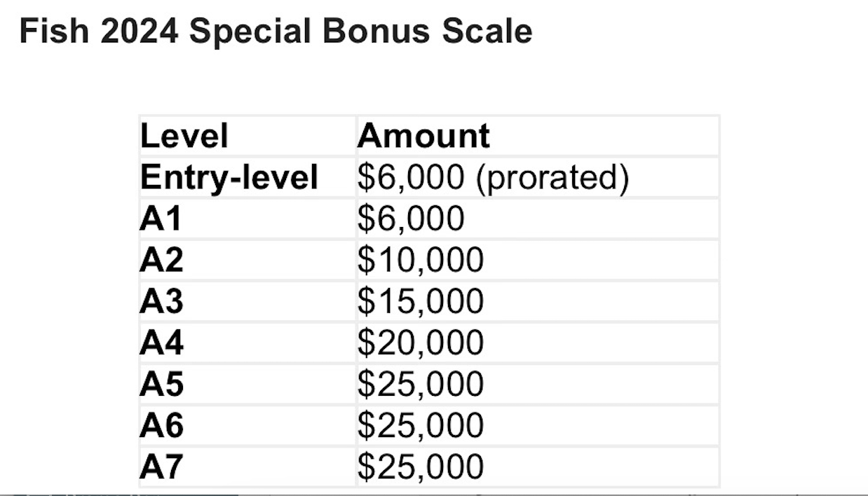Screen dimensions: 868x496
Task: Click the A2 level cell
Action: coord(161,261)
